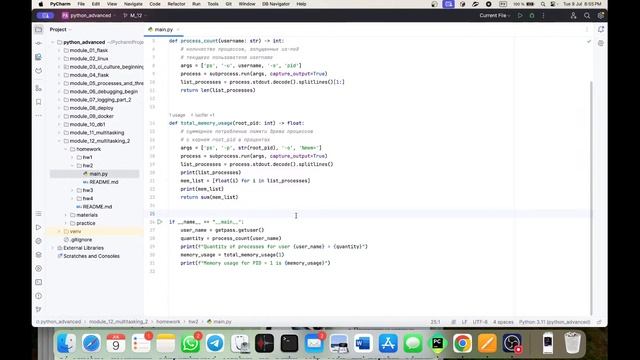This screenshot has height=360, width=640.
Task: Open Code With Me collaboration icon
Action: click(x=573, y=16)
